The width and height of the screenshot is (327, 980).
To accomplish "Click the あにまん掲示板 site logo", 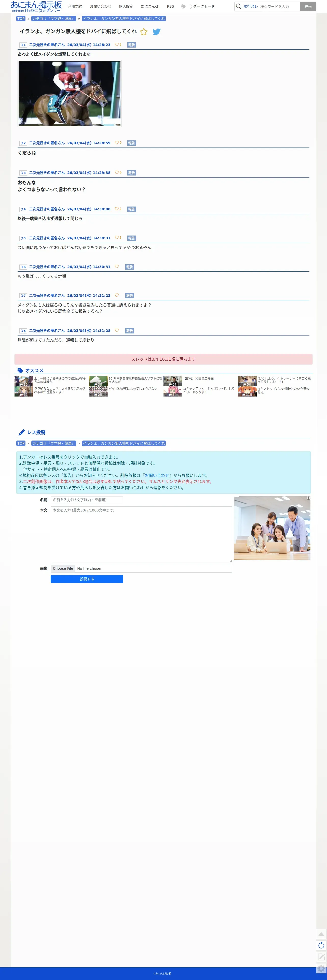I will pos(36,6).
